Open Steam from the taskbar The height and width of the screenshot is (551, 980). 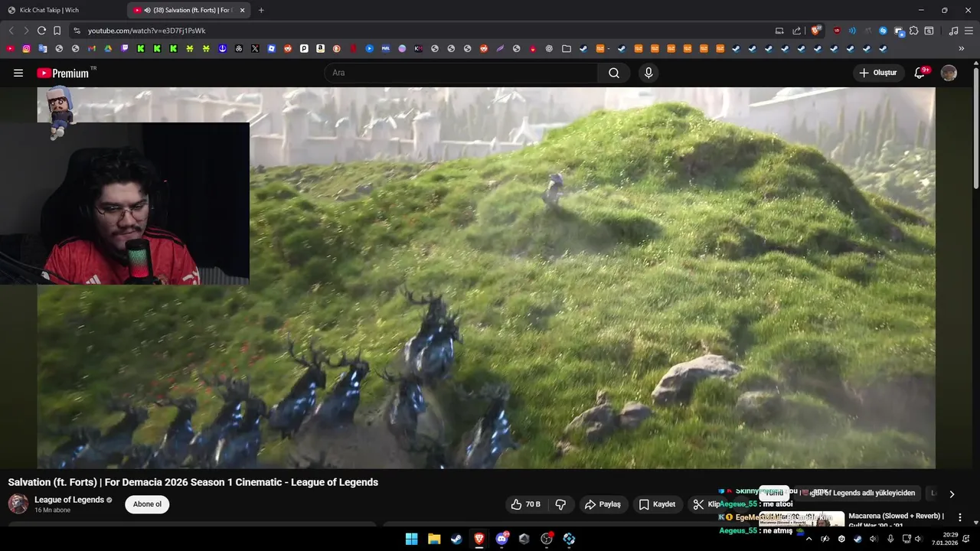tap(456, 539)
